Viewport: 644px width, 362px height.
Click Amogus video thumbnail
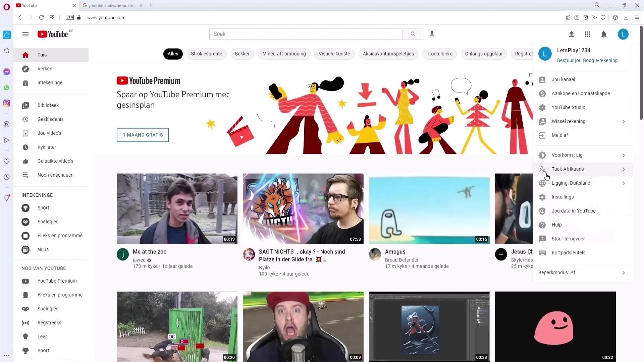429,208
